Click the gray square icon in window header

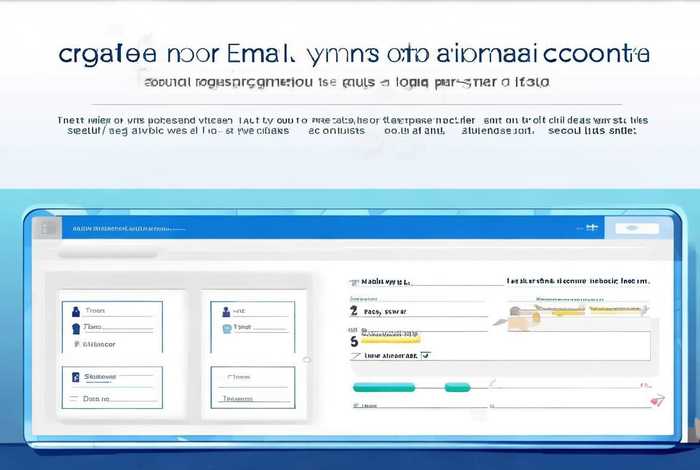coord(45,229)
